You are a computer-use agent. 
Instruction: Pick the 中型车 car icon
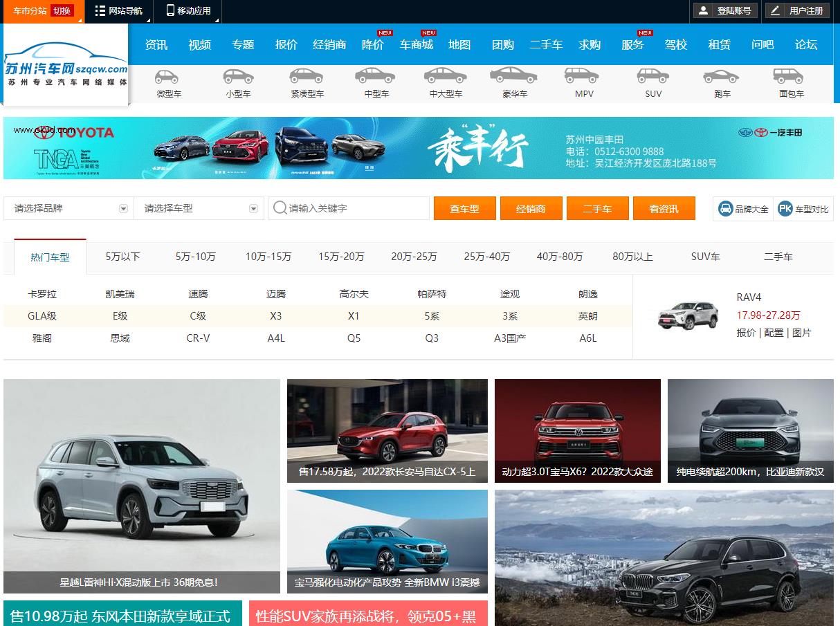[376, 76]
